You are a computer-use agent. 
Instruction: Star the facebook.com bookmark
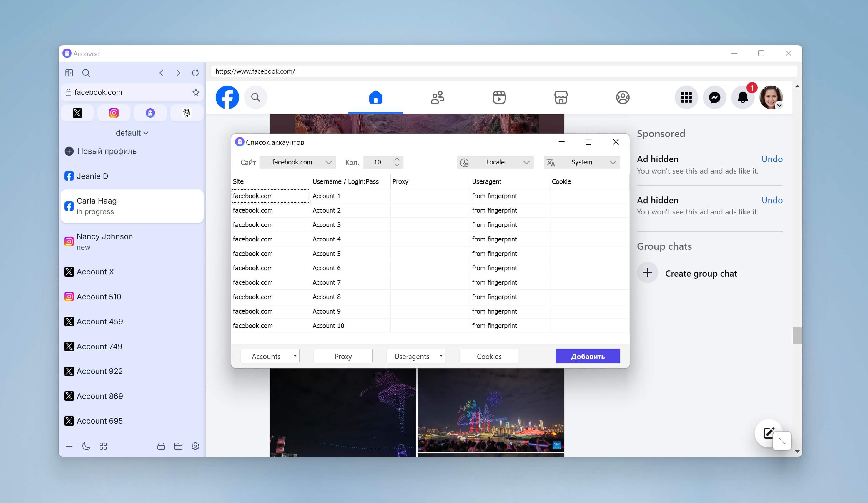(196, 92)
